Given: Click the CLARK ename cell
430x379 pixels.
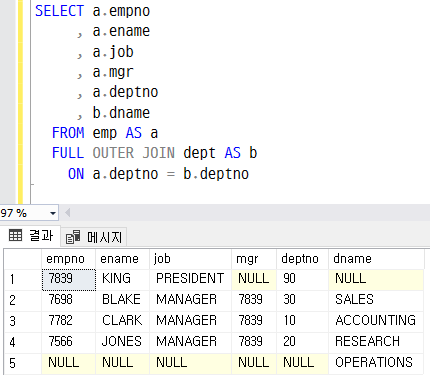Looking at the screenshot, I should point(123,322).
